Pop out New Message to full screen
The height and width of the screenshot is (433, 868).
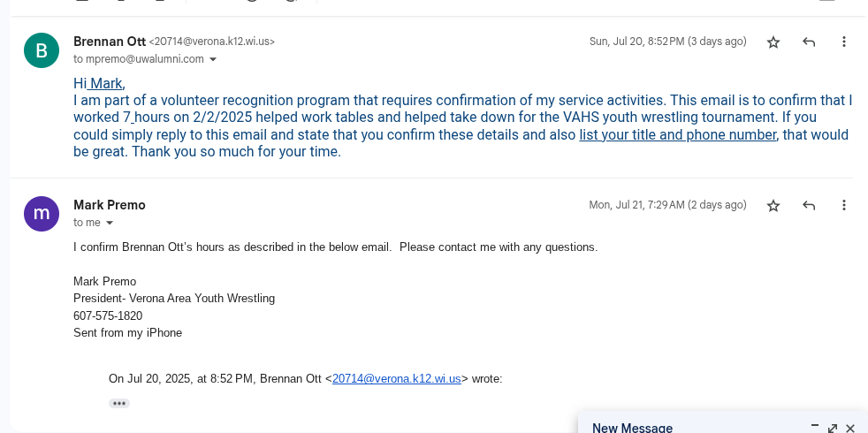tap(833, 429)
